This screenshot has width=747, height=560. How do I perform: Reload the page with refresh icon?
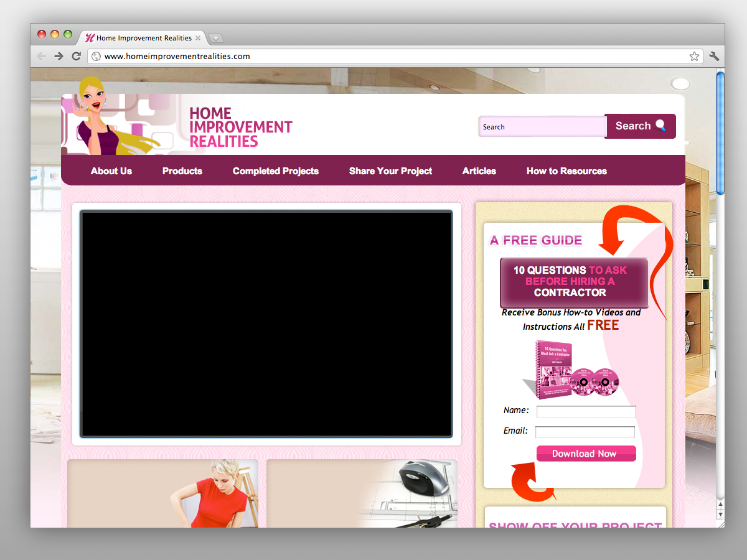tap(77, 56)
